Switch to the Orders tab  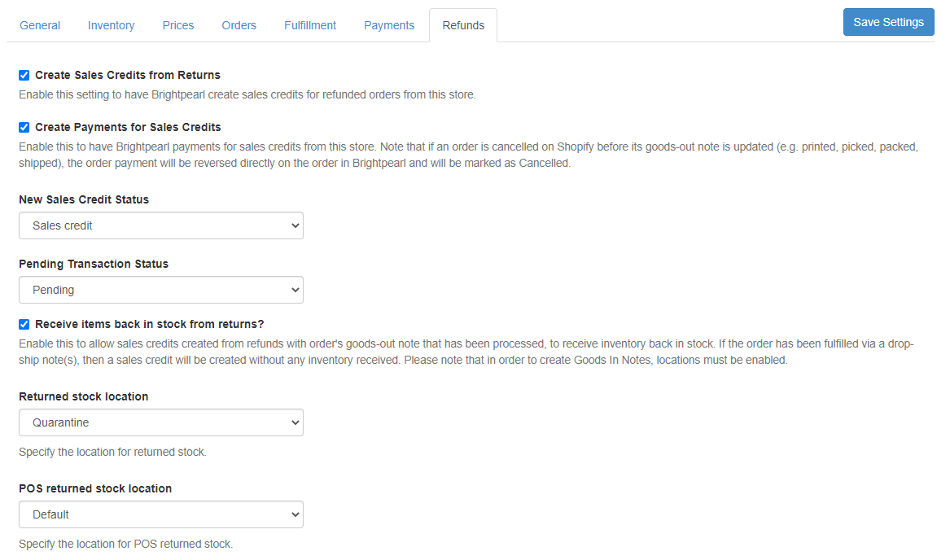[239, 25]
